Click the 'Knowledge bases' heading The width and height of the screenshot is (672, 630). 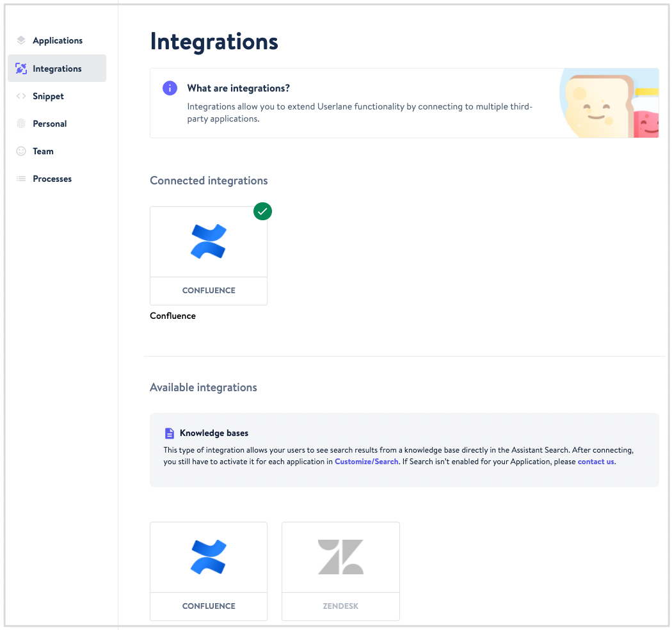point(214,433)
